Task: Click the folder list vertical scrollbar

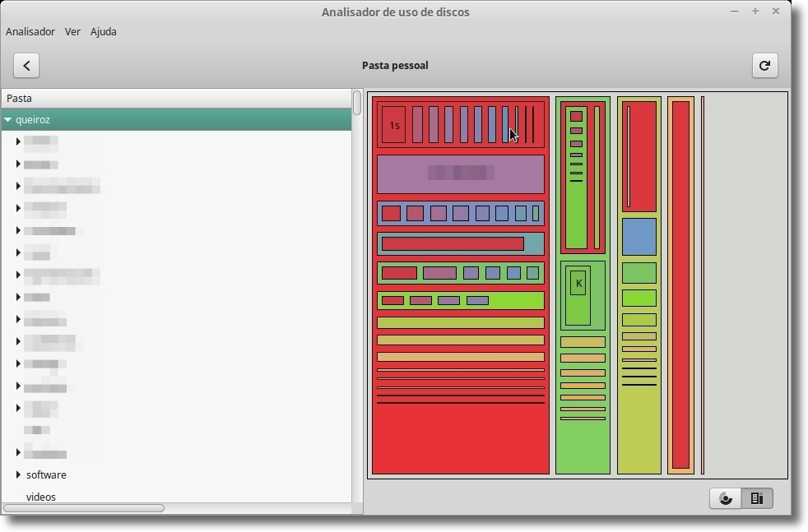Action: pos(357,103)
